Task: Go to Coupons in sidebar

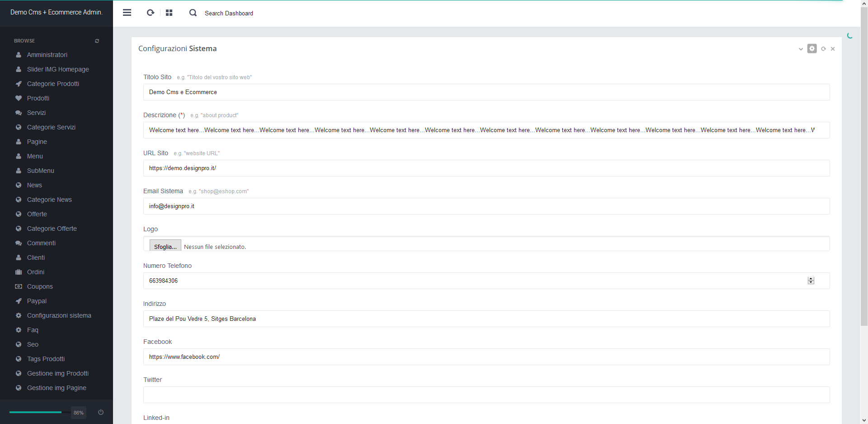Action: 40,286
